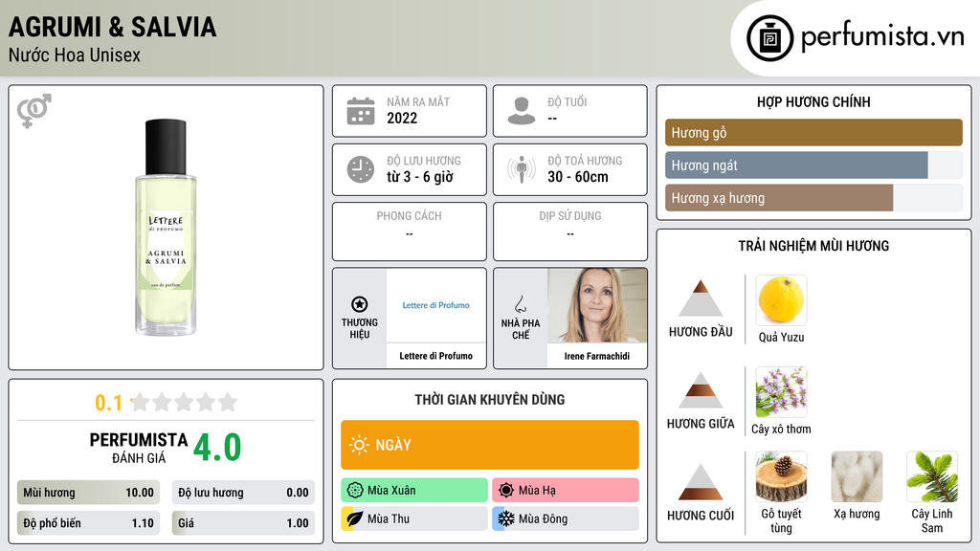Click the Độ lưu hương 0.00 score bar
The height and width of the screenshot is (551, 980).
click(x=243, y=493)
